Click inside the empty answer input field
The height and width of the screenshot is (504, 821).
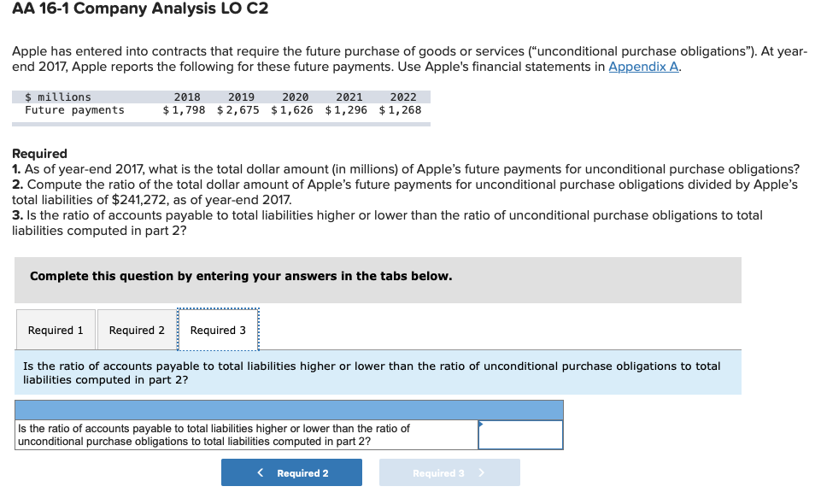[x=519, y=434]
